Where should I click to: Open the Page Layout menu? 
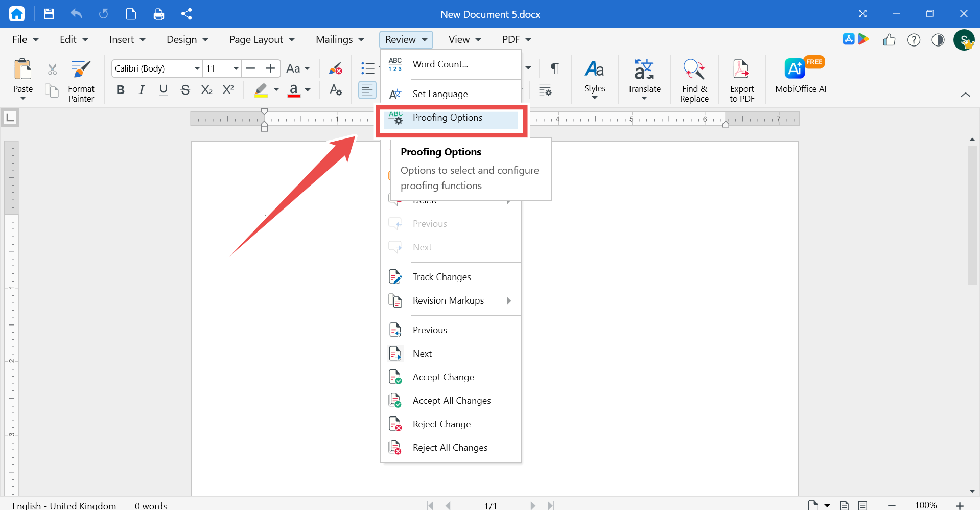click(x=262, y=40)
